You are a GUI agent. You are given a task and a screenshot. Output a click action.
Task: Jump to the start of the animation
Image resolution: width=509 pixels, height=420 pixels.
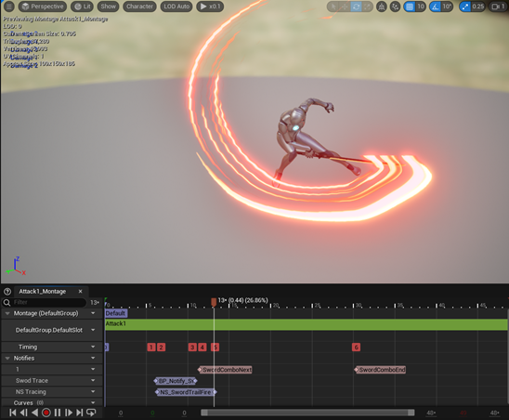[x=13, y=413]
